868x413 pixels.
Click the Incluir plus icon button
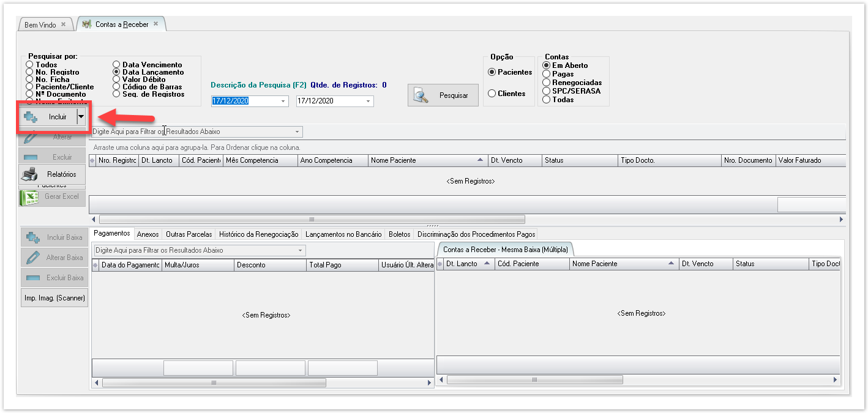[x=31, y=116]
